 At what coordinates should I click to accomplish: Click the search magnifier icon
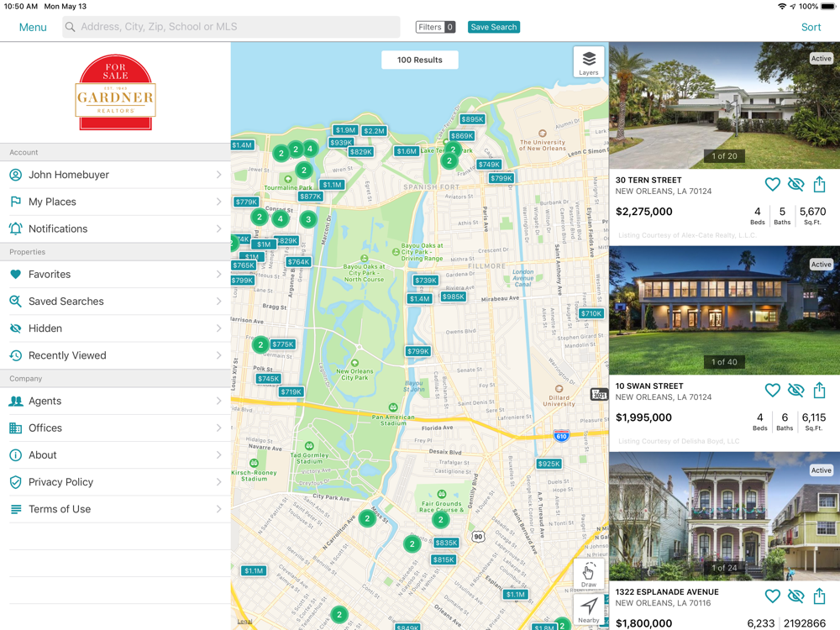[x=71, y=27]
